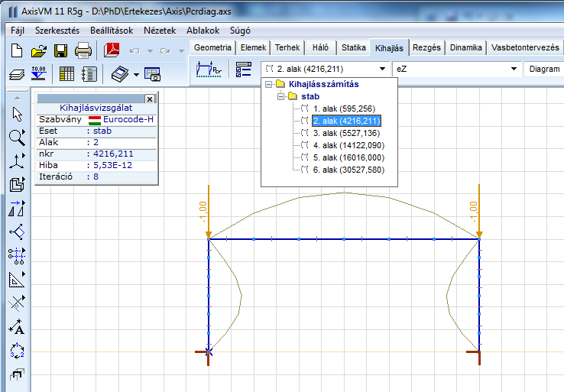Open the Szerkesztés menu

[57, 31]
